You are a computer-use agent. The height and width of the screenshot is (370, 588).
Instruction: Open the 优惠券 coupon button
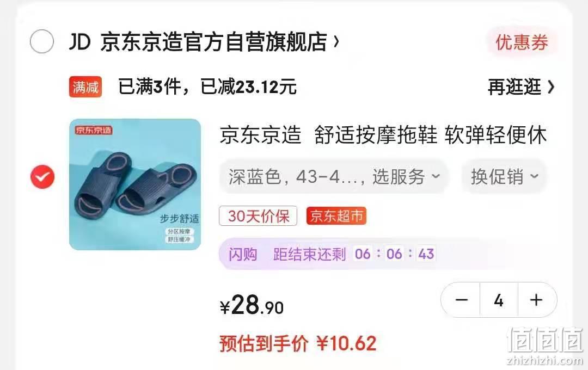pos(522,42)
